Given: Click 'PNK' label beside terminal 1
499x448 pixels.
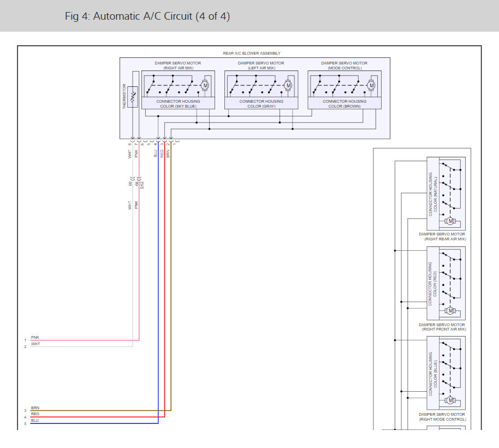Looking at the screenshot, I should [35, 337].
